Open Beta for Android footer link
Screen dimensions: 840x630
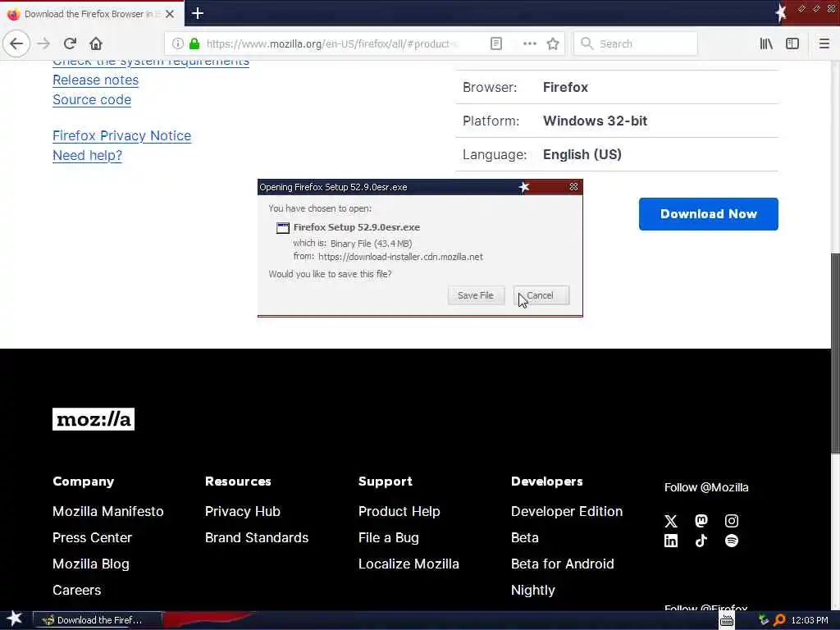point(563,564)
